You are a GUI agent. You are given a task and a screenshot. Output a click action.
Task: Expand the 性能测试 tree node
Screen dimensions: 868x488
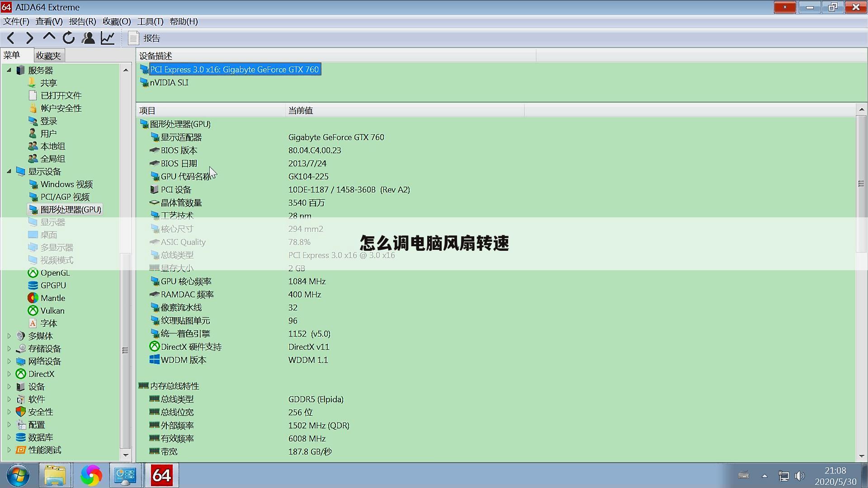(9, 450)
